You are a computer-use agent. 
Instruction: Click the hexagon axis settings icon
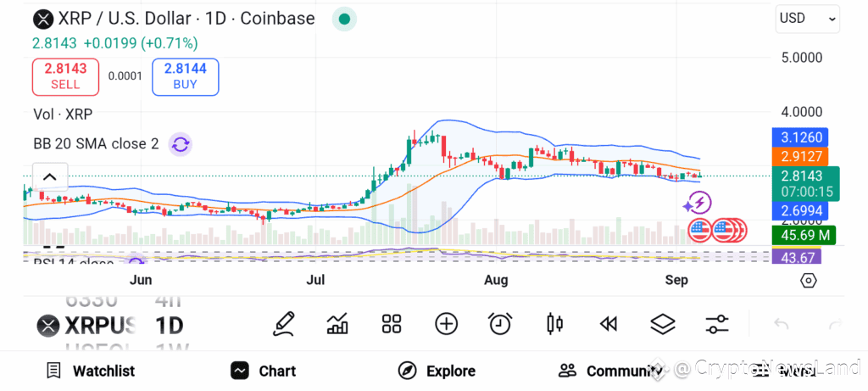coord(808,281)
